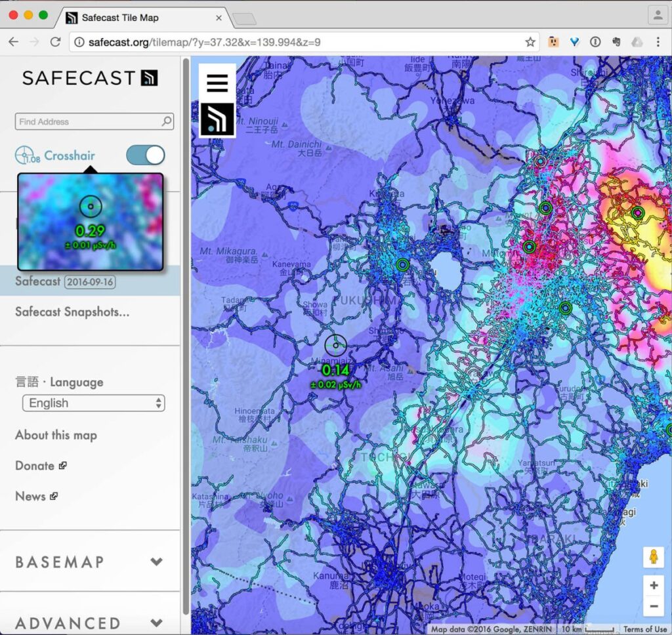
Task: Open the Language dropdown showing English
Action: tap(93, 403)
